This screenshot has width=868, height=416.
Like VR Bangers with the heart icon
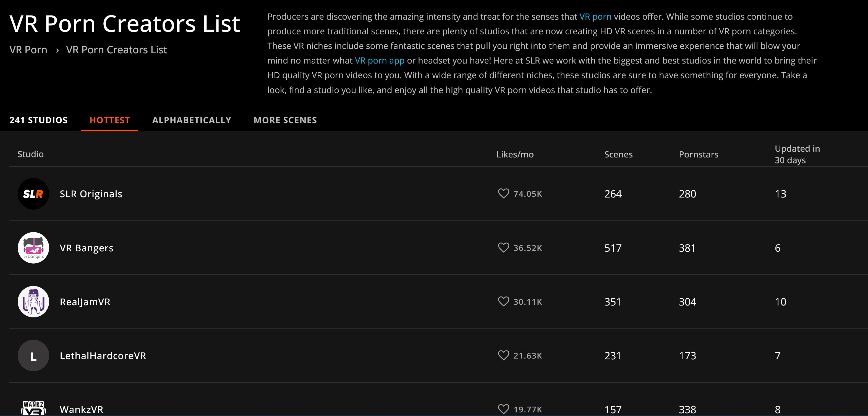point(503,248)
